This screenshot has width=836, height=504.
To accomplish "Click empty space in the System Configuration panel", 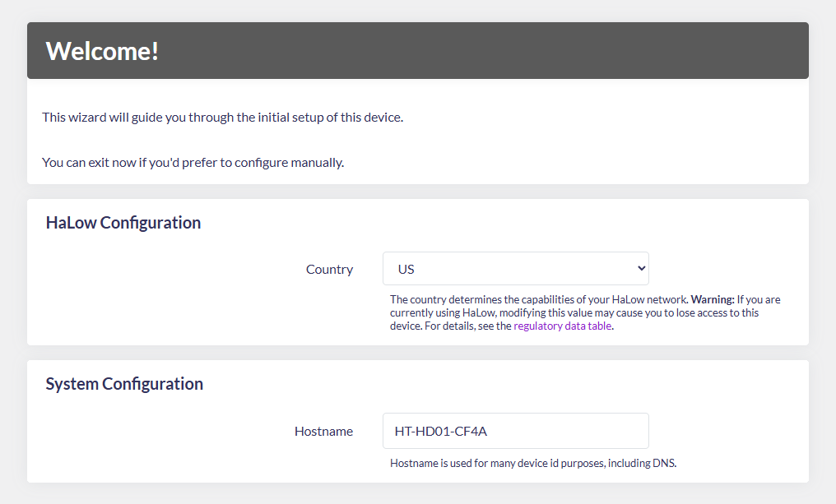I will coord(165,452).
